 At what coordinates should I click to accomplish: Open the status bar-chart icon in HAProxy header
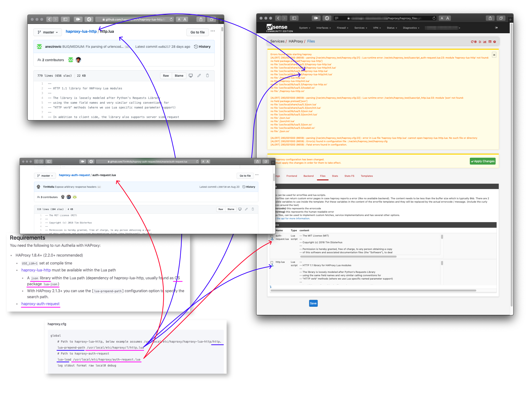point(485,42)
